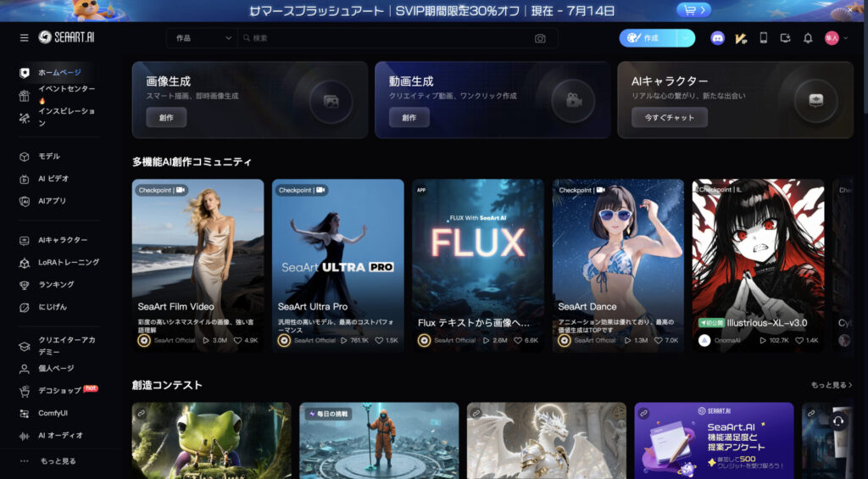Click SeaArt Official avatar on Film Video card
This screenshot has height=479, width=868.
click(144, 340)
